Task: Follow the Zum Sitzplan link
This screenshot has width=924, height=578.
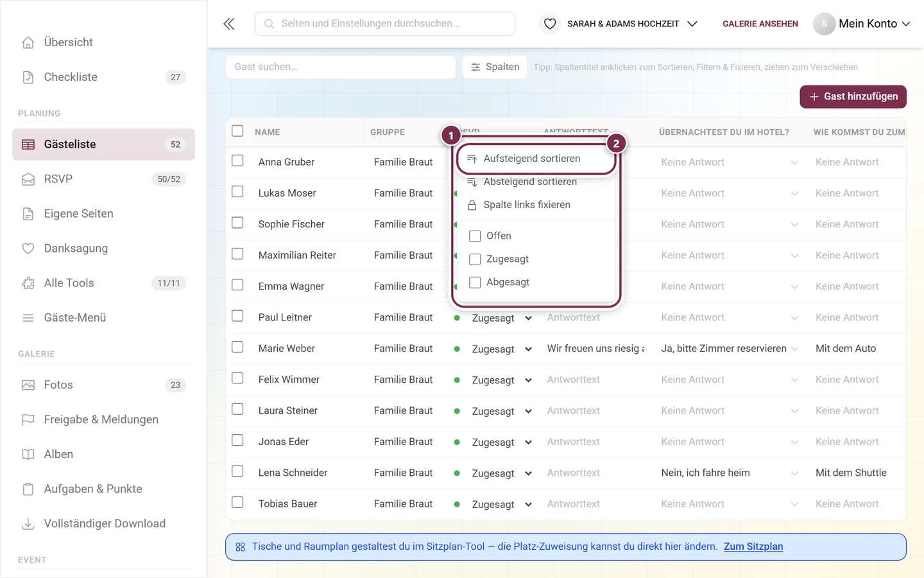Action: point(753,547)
